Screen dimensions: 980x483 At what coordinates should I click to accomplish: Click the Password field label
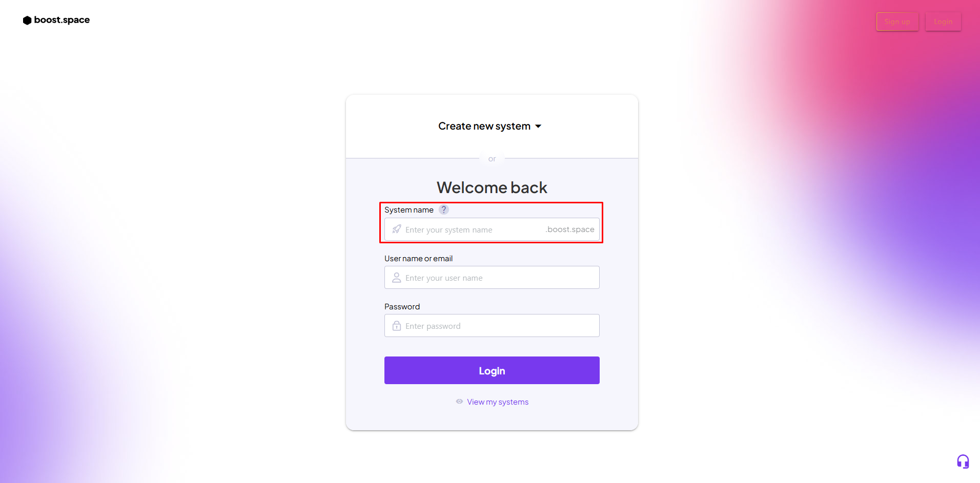coord(402,307)
